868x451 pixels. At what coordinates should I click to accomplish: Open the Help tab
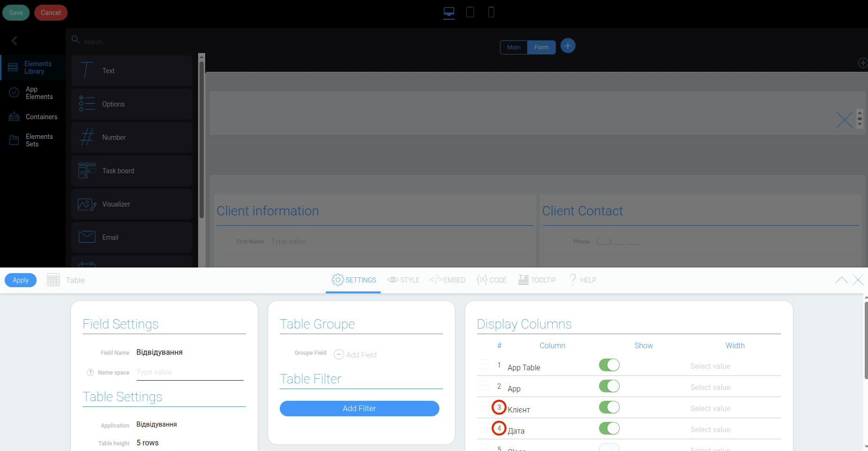(x=583, y=280)
